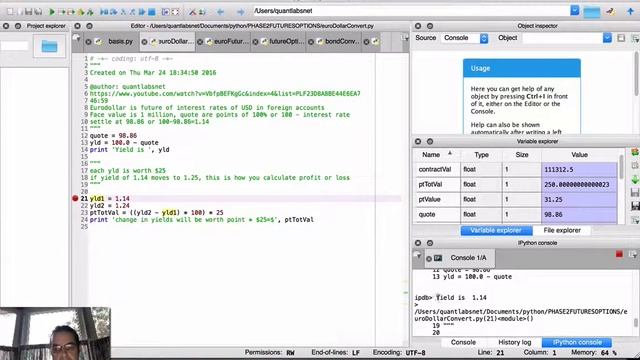
Task: Click the working directory path field
Action: click(411, 11)
